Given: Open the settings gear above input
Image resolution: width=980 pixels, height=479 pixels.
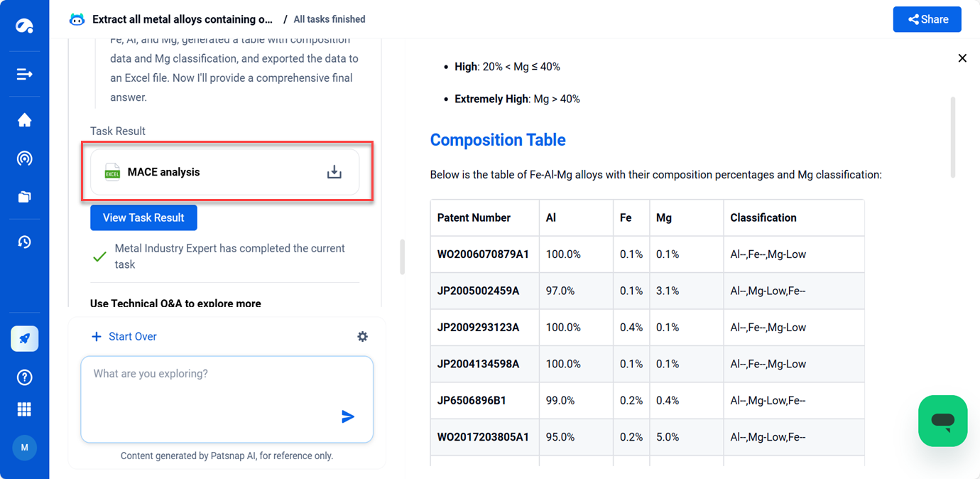Looking at the screenshot, I should tap(362, 337).
